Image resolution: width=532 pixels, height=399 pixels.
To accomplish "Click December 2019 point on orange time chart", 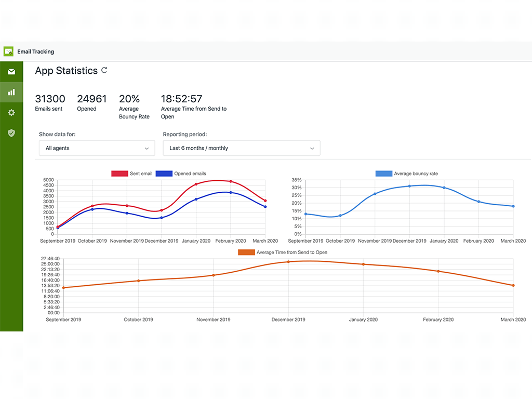I will (288, 262).
